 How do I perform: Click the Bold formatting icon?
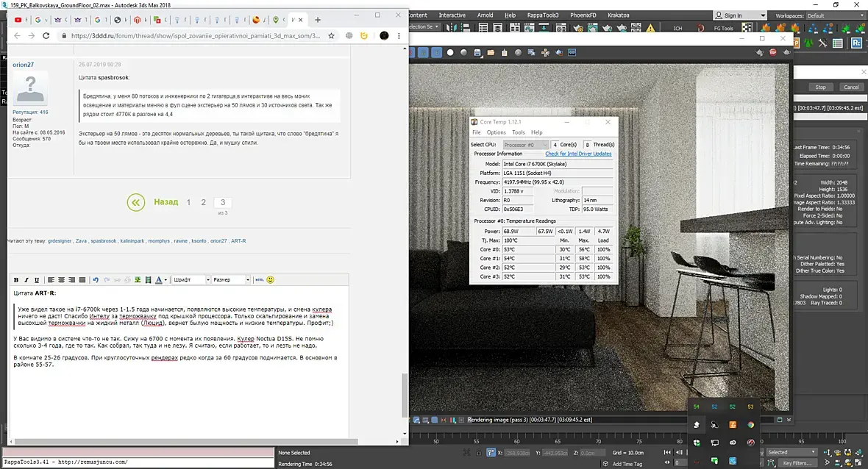(x=16, y=280)
